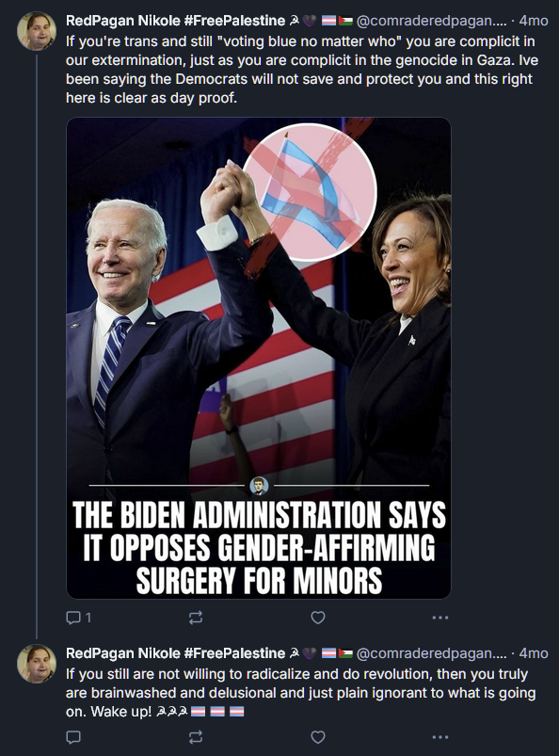Like the first post with the image
Image resolution: width=559 pixels, height=756 pixels.
click(x=318, y=618)
